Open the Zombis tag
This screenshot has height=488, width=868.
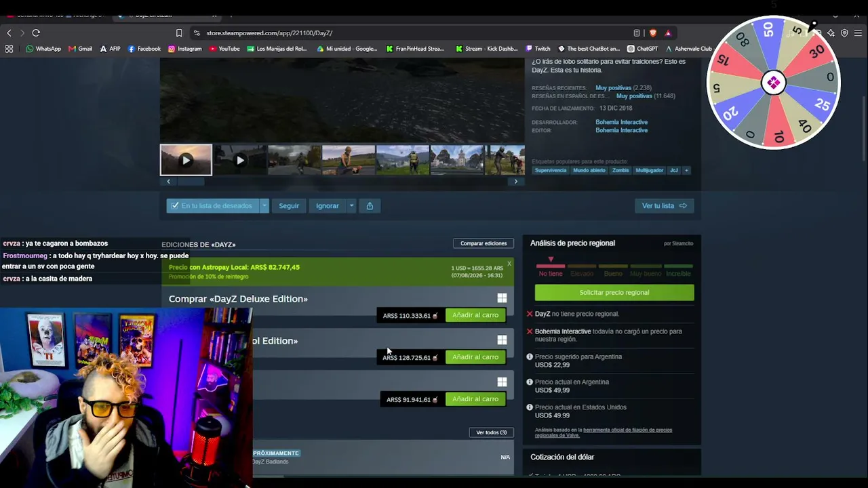click(620, 170)
